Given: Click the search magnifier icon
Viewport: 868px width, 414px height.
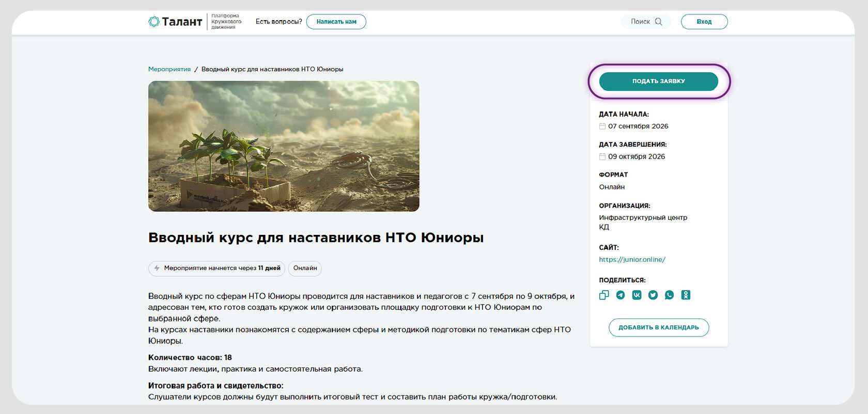Looking at the screenshot, I should (x=659, y=22).
